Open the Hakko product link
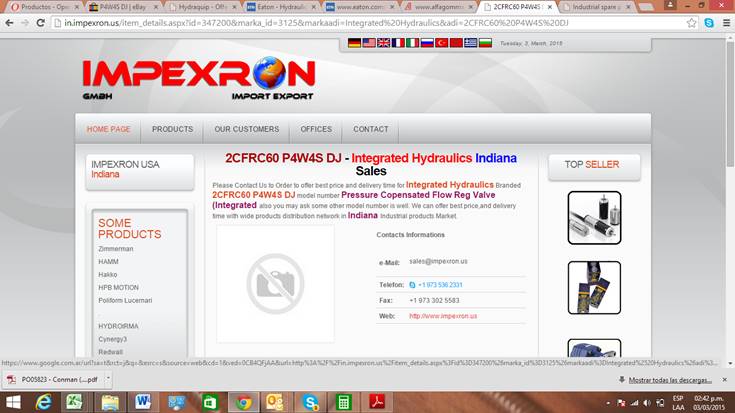The width and height of the screenshot is (735, 413). pyautogui.click(x=107, y=275)
